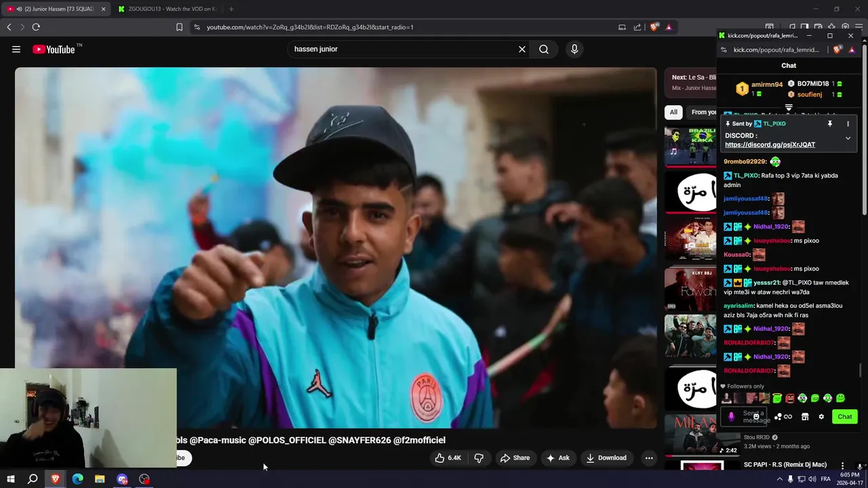Image resolution: width=868 pixels, height=488 pixels.
Task: Open BO7MID18 leaderboard profile
Action: pos(813,83)
